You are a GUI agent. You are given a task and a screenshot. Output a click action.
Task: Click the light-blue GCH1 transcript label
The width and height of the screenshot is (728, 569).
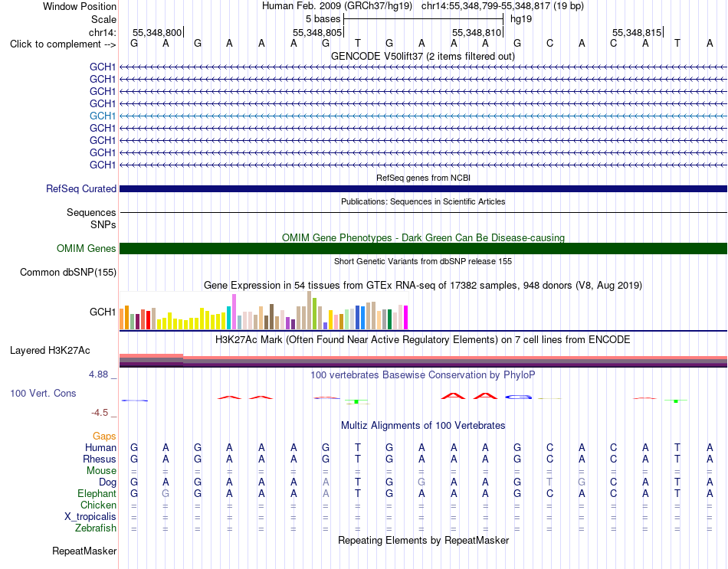click(103, 116)
